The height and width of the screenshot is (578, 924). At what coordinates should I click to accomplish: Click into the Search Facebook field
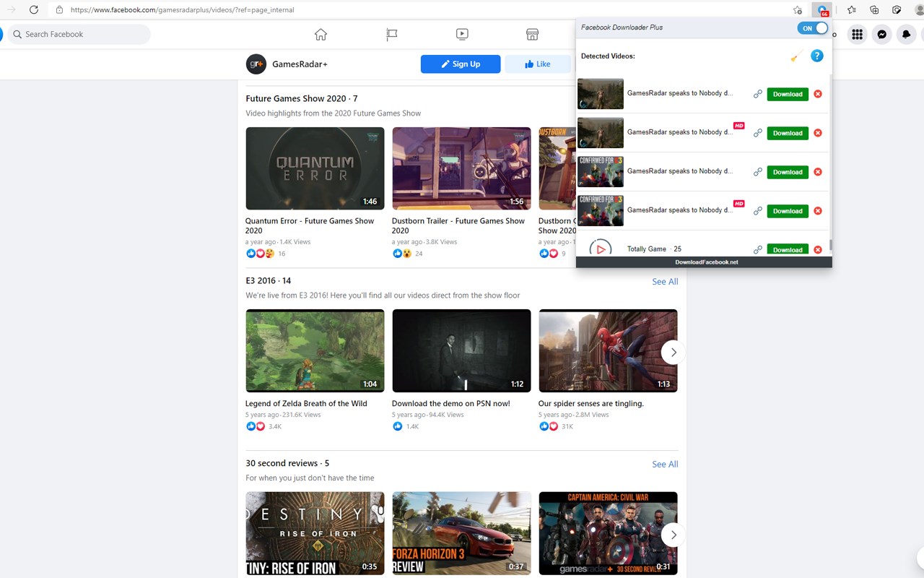[x=79, y=34]
